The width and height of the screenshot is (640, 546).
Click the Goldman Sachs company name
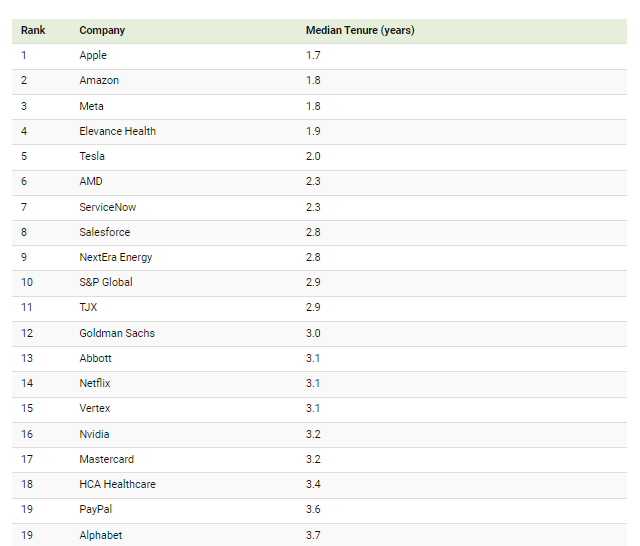click(117, 333)
